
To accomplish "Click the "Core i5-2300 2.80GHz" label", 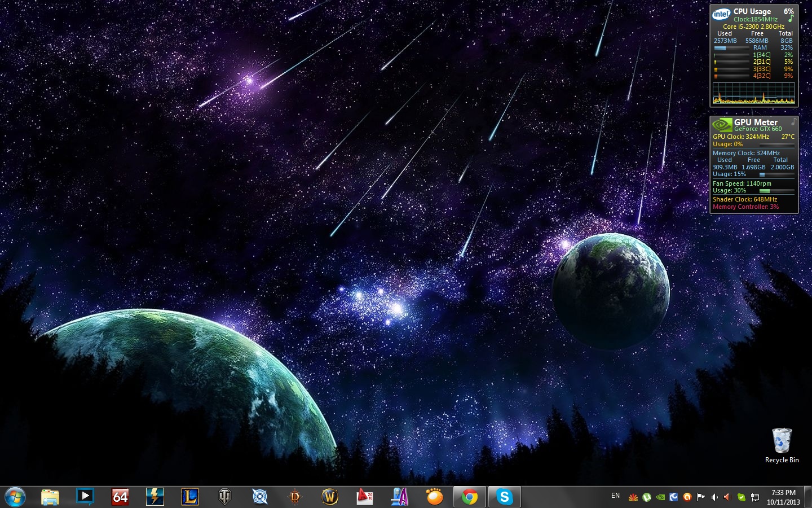I will tap(754, 27).
